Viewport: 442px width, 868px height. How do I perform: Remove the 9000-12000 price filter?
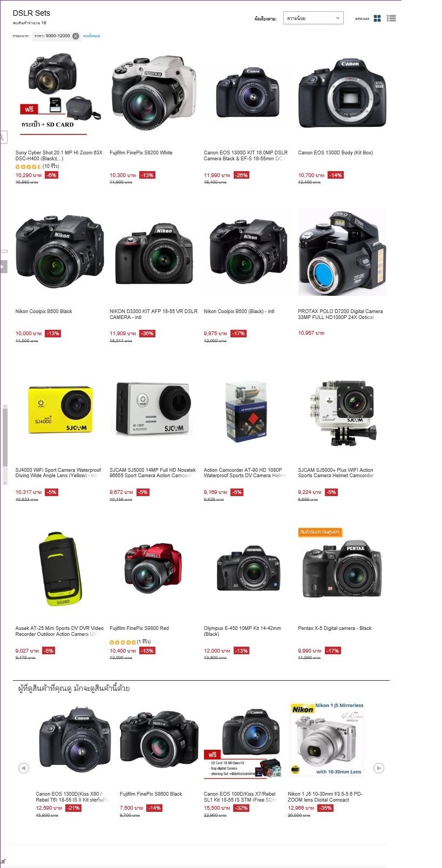tap(76, 36)
